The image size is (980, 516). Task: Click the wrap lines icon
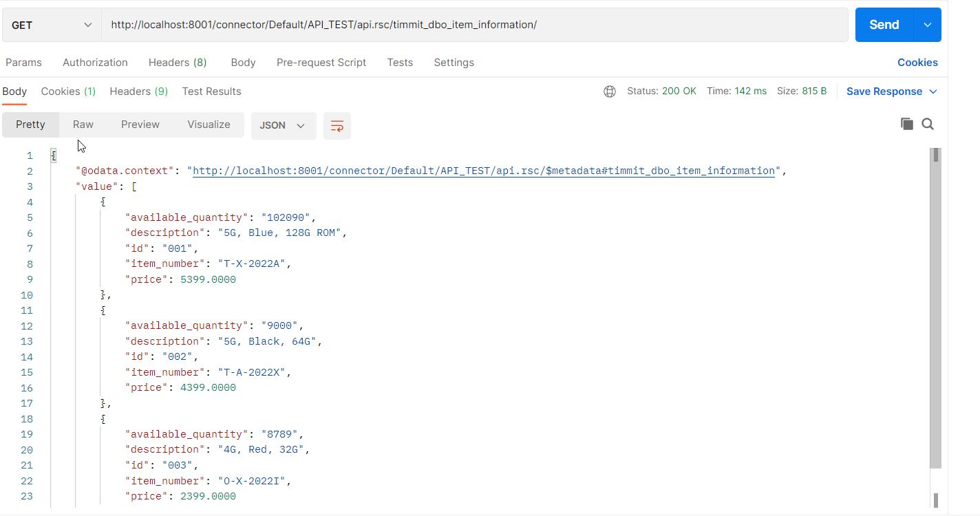point(337,126)
